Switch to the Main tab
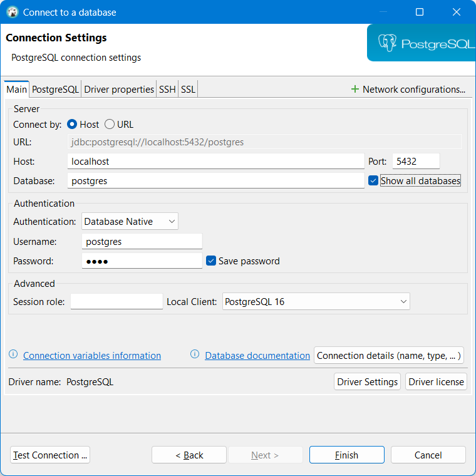 [x=17, y=89]
